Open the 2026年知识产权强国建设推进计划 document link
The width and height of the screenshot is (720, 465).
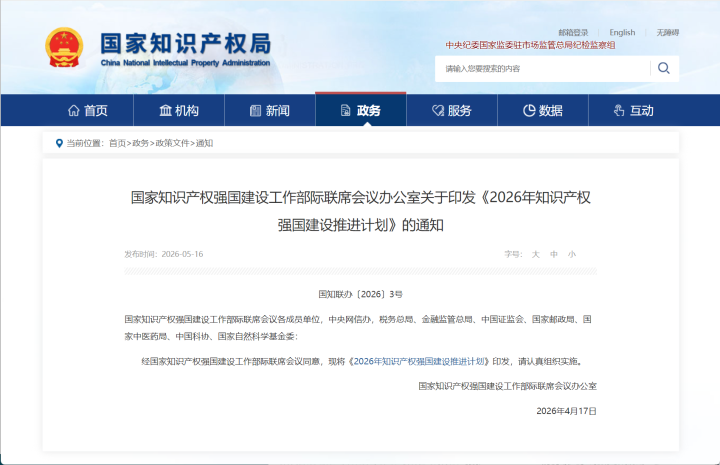pyautogui.click(x=419, y=362)
